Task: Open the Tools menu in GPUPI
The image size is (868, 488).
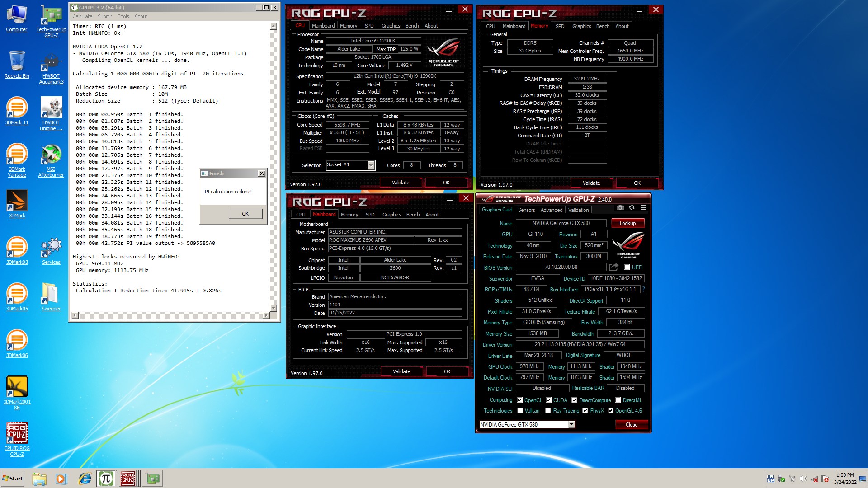Action: pos(123,16)
